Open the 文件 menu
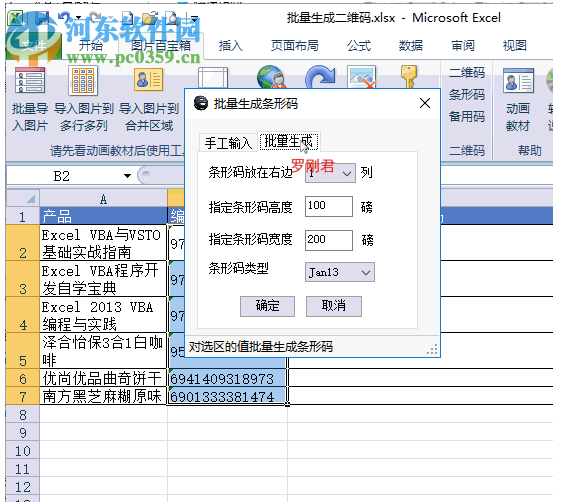 [x=34, y=45]
